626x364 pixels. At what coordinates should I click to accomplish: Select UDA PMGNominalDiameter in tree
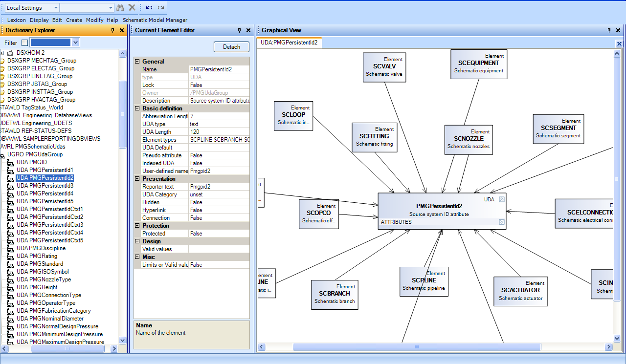(x=50, y=319)
